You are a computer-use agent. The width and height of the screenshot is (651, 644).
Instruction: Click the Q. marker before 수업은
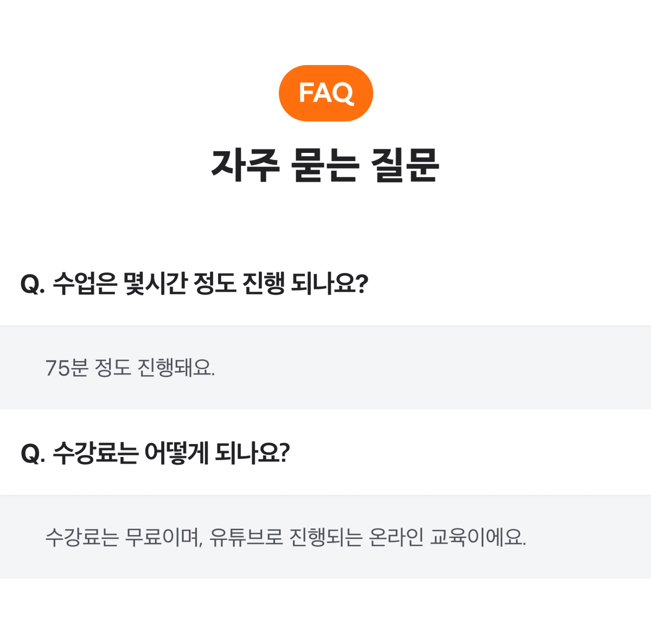click(x=33, y=284)
